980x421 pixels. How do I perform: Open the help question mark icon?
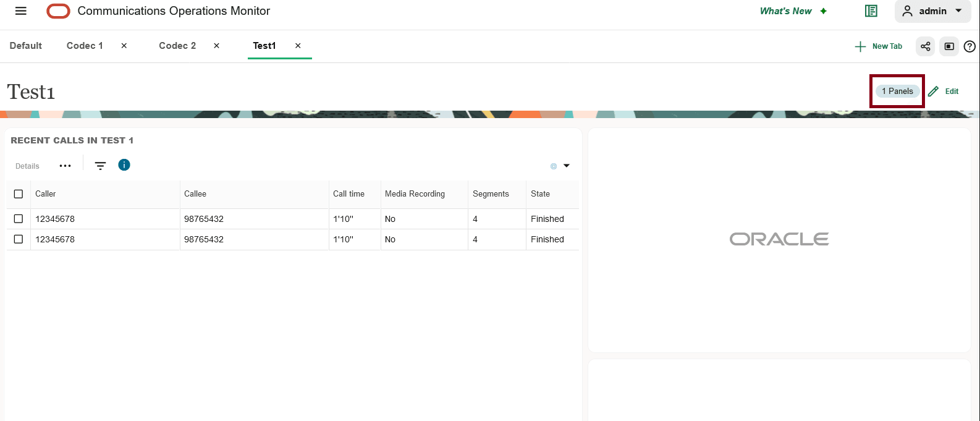(x=969, y=46)
